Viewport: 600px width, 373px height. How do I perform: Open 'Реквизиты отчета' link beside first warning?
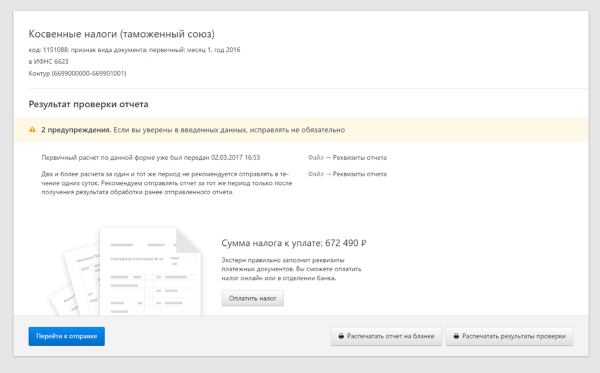359,158
